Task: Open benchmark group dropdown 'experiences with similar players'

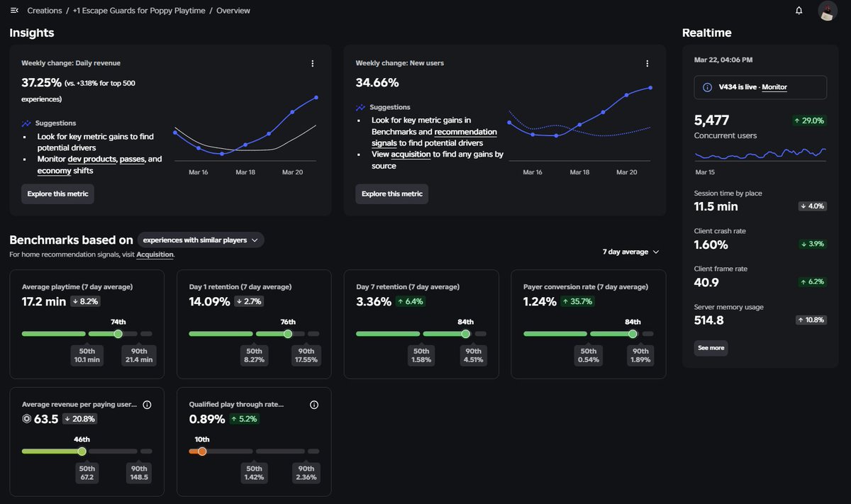Action: tap(201, 240)
